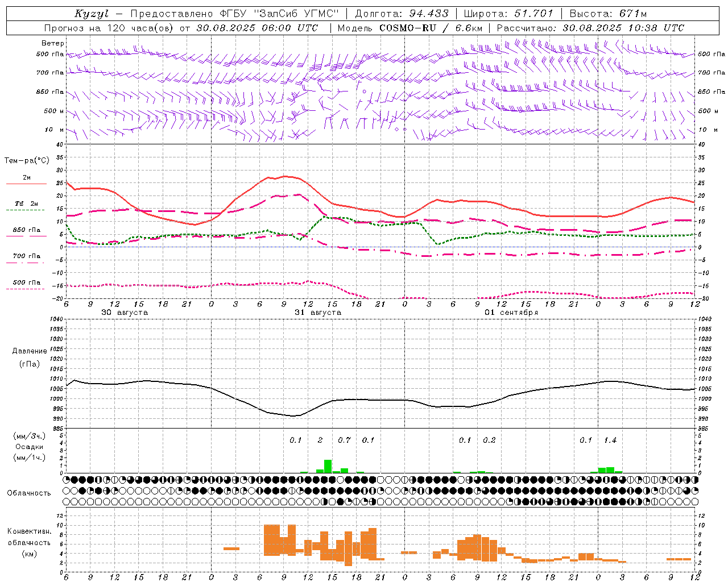
Task: Click the "30 августа" date label
Action: pyautogui.click(x=125, y=313)
